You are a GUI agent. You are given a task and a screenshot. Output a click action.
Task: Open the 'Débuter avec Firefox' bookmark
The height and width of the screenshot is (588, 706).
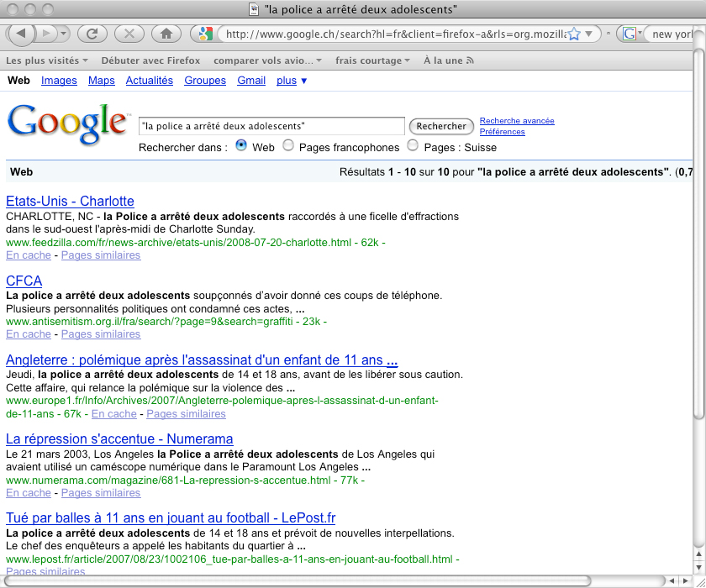150,60
